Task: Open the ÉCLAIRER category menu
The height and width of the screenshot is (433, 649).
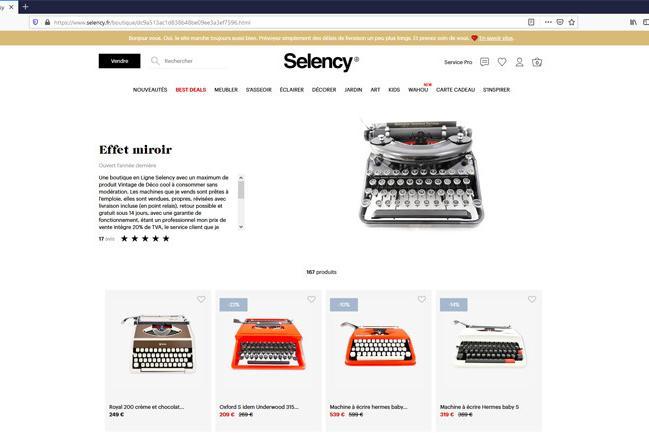Action: (x=292, y=90)
